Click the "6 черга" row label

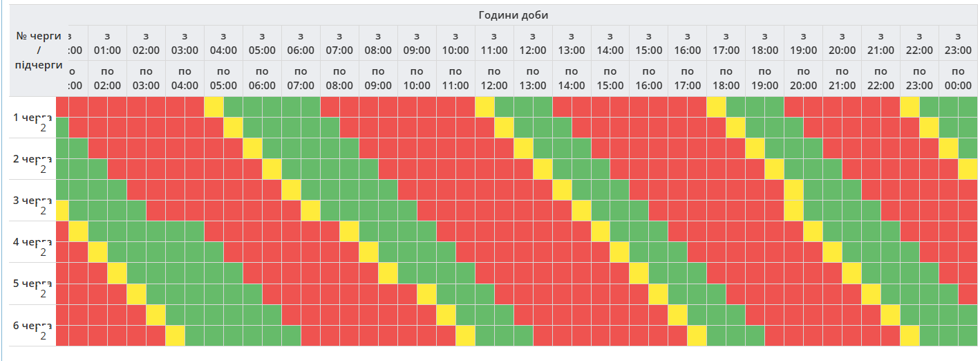pos(32,324)
